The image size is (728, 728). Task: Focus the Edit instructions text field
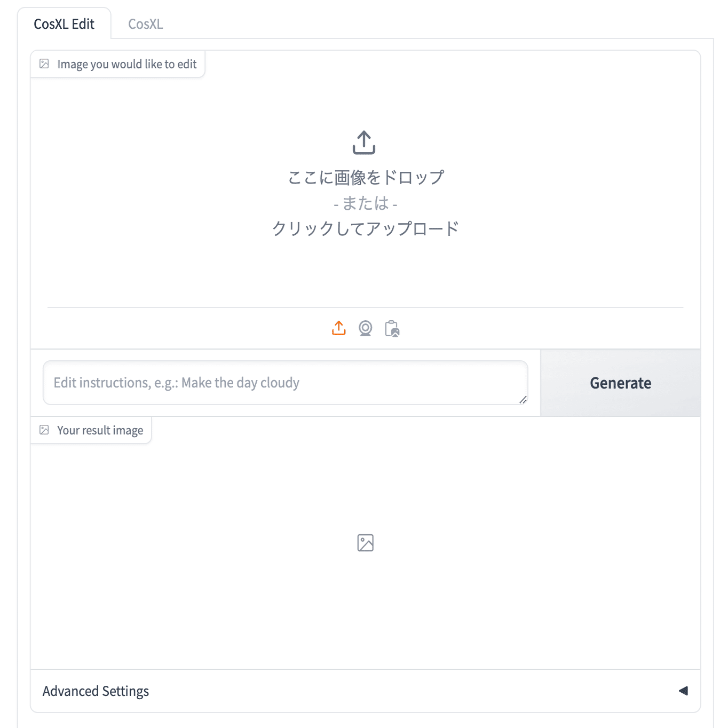(278, 383)
